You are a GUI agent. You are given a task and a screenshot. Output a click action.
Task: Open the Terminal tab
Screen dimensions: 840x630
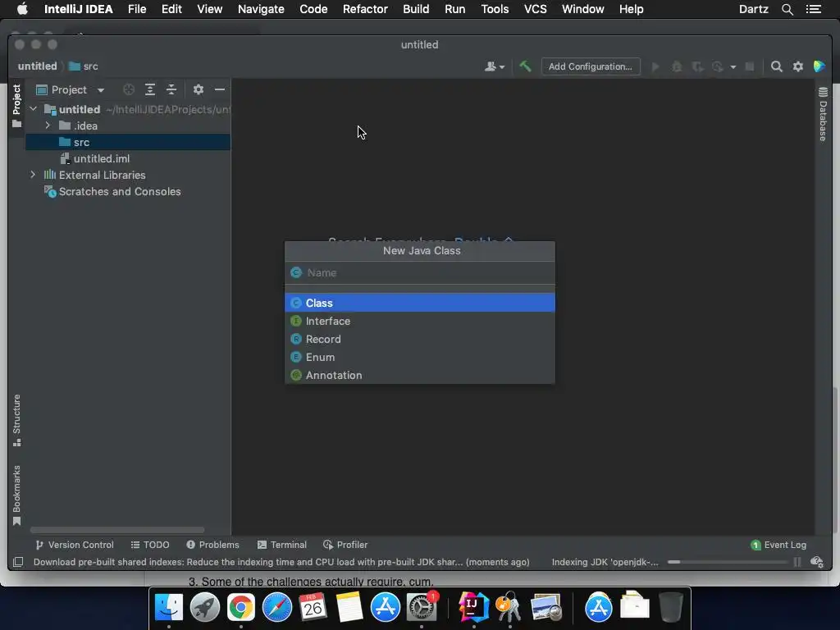pos(282,545)
